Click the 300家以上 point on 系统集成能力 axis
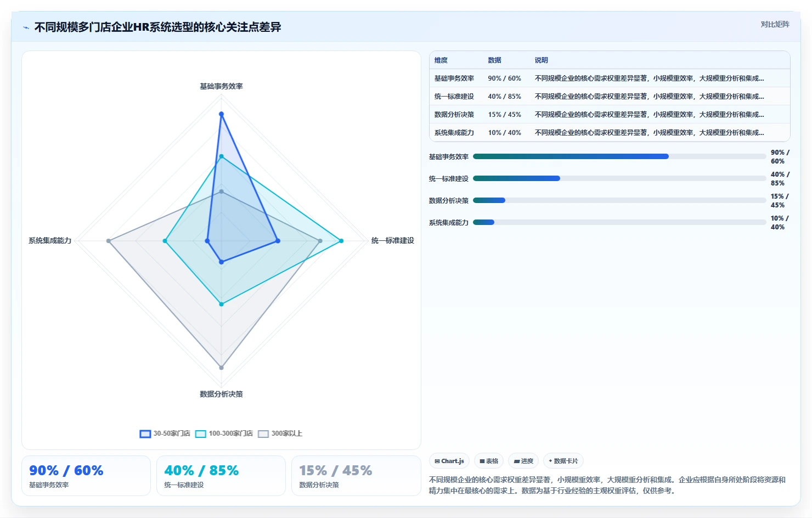Screen dimensions: 812x518 click(109, 241)
